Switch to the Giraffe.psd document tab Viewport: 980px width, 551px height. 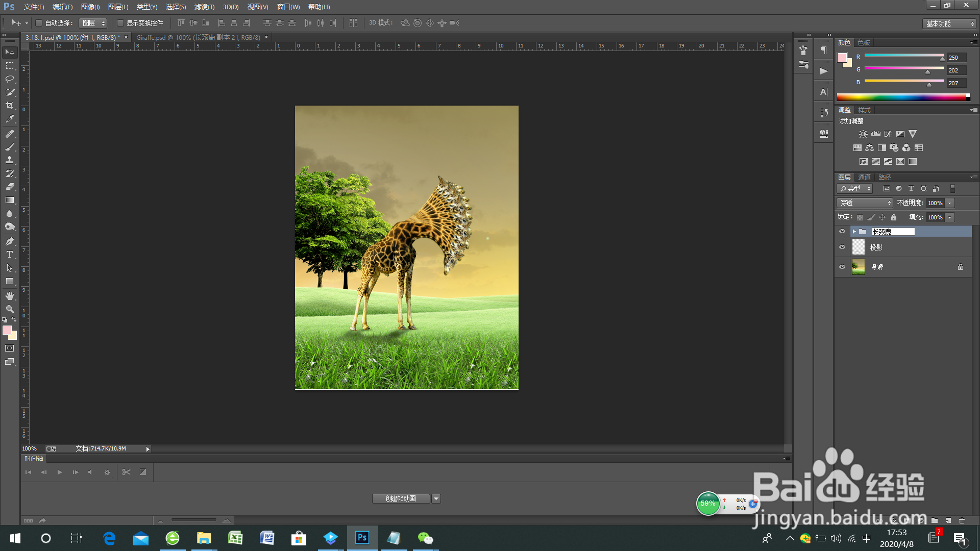pyautogui.click(x=198, y=37)
